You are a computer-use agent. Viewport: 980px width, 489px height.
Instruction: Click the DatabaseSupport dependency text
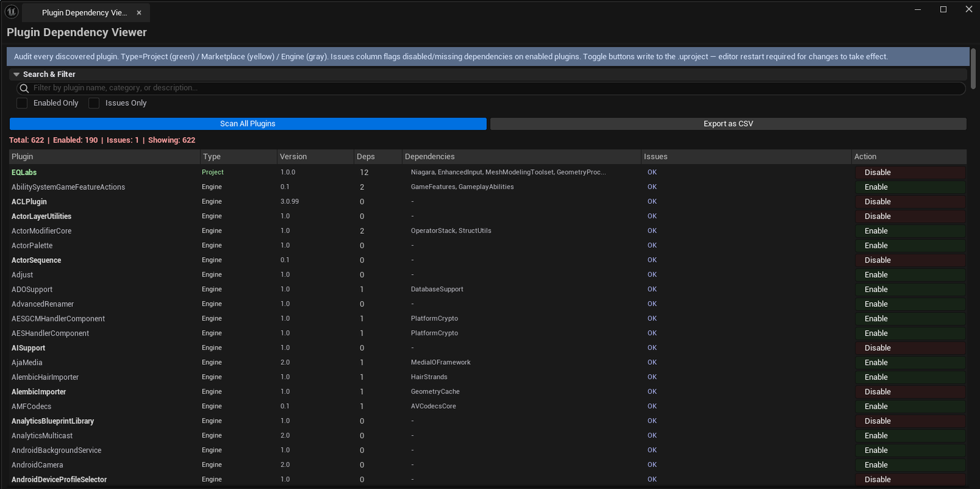[437, 289]
